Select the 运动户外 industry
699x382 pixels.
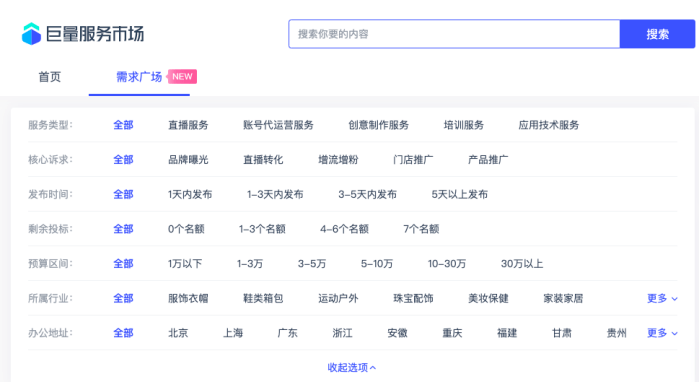[338, 298]
